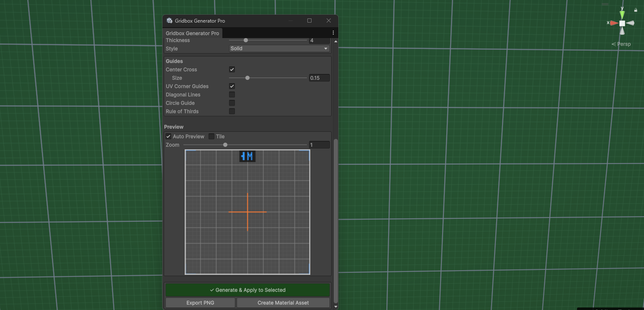Enable the Tile preview checkbox
The height and width of the screenshot is (310, 644).
(x=211, y=136)
